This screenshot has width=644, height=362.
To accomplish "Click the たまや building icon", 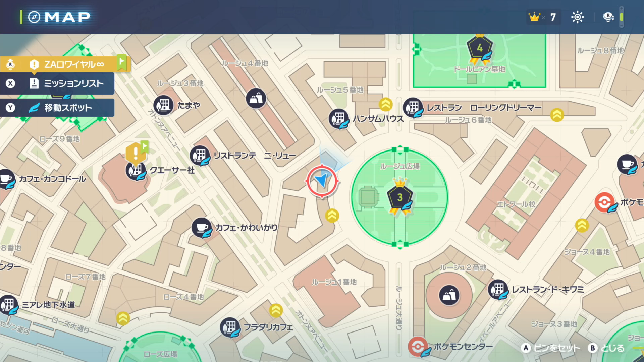I will (x=163, y=105).
